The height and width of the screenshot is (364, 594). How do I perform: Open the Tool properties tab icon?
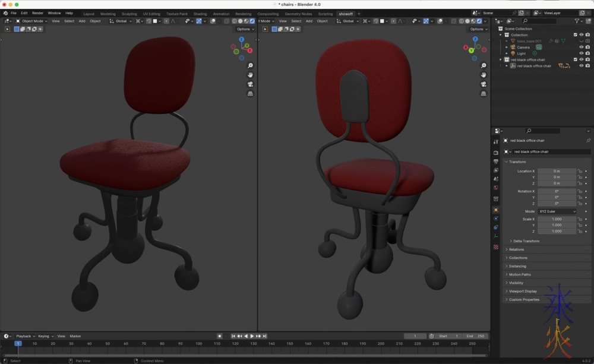(x=496, y=142)
